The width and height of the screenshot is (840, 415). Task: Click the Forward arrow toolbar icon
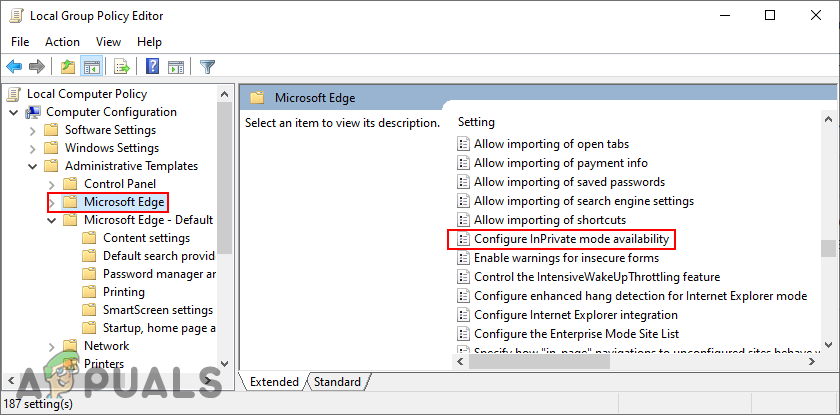point(37,67)
